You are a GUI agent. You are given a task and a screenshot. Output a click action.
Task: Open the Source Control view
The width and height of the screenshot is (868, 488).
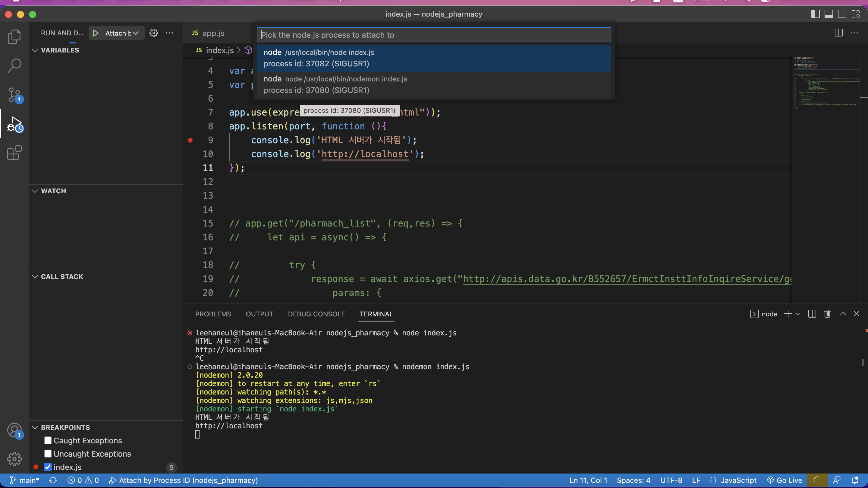14,95
